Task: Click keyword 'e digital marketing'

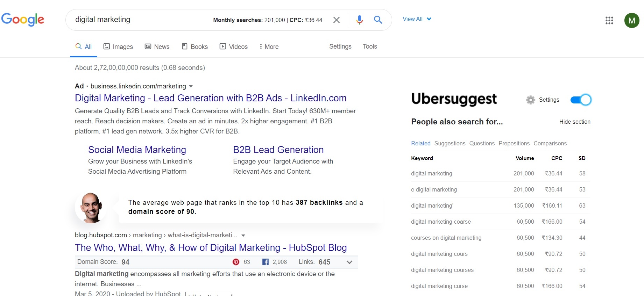Action: tap(434, 189)
